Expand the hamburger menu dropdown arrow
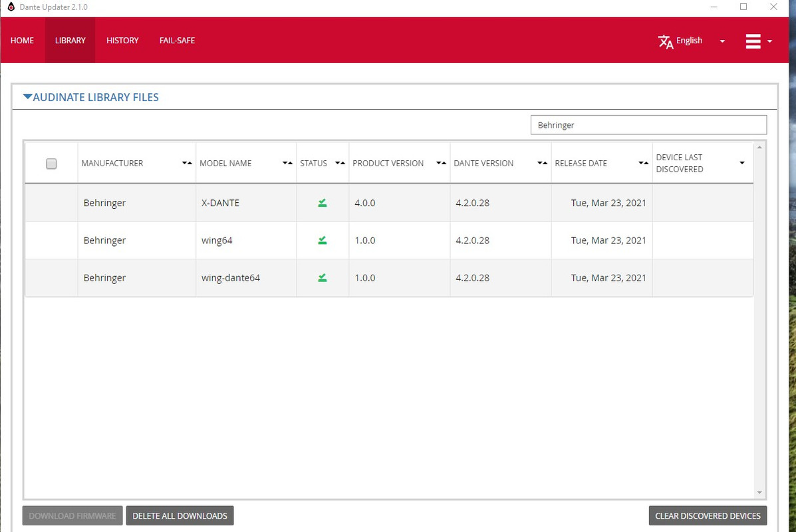796x532 pixels. [x=769, y=41]
